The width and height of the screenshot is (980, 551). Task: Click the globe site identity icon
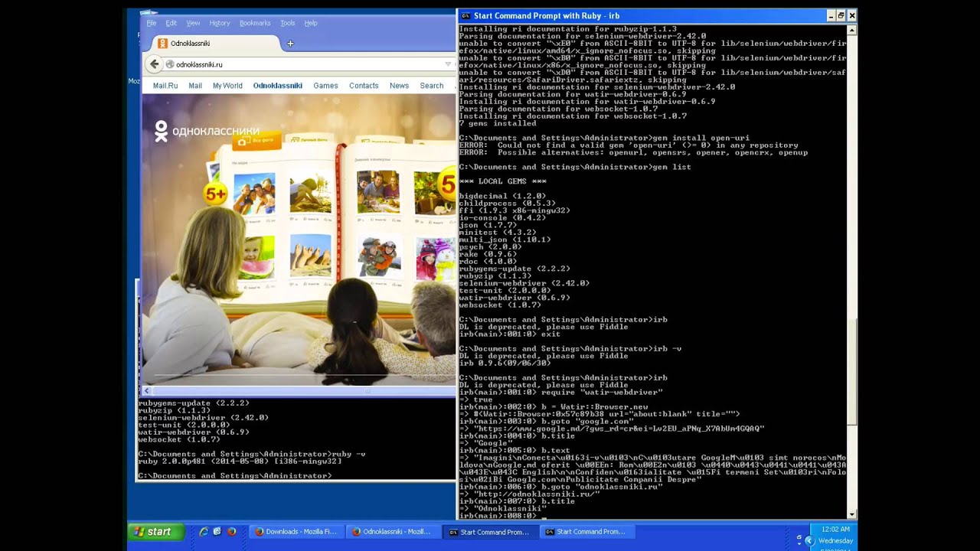170,64
